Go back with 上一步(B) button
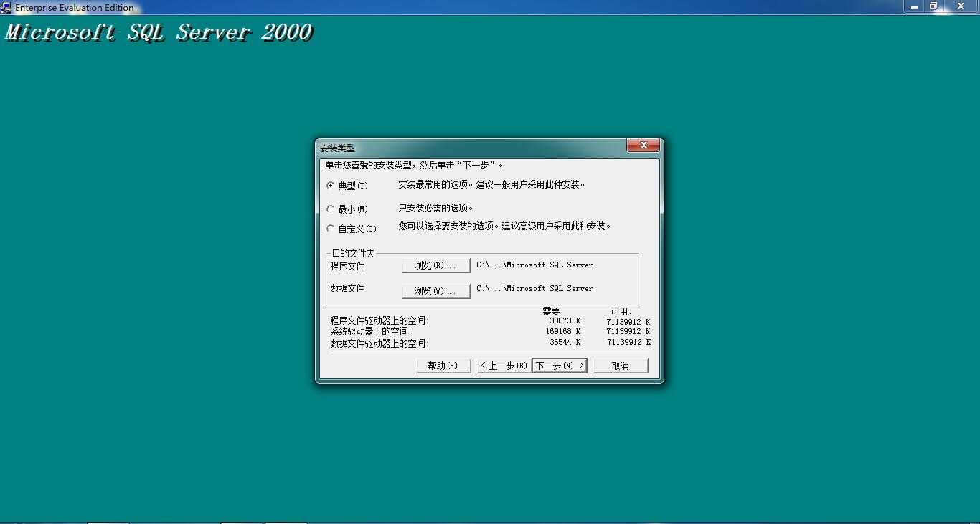This screenshot has height=524, width=980. (x=504, y=366)
